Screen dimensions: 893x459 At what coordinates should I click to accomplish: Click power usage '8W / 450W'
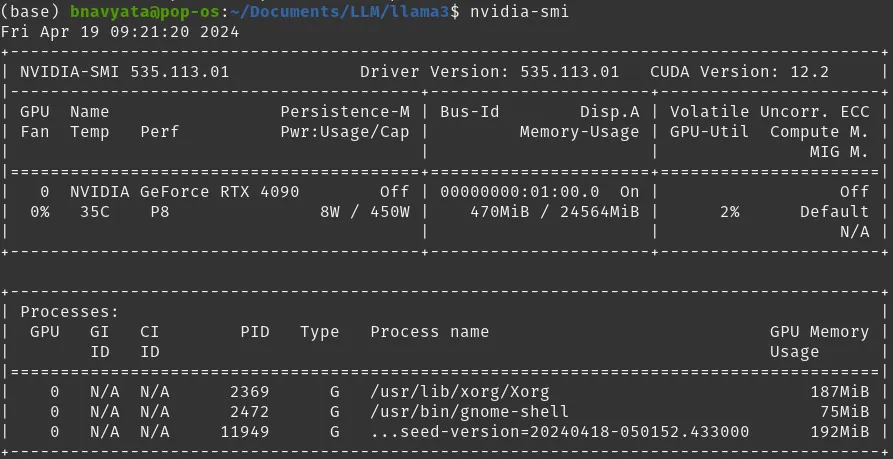point(364,212)
